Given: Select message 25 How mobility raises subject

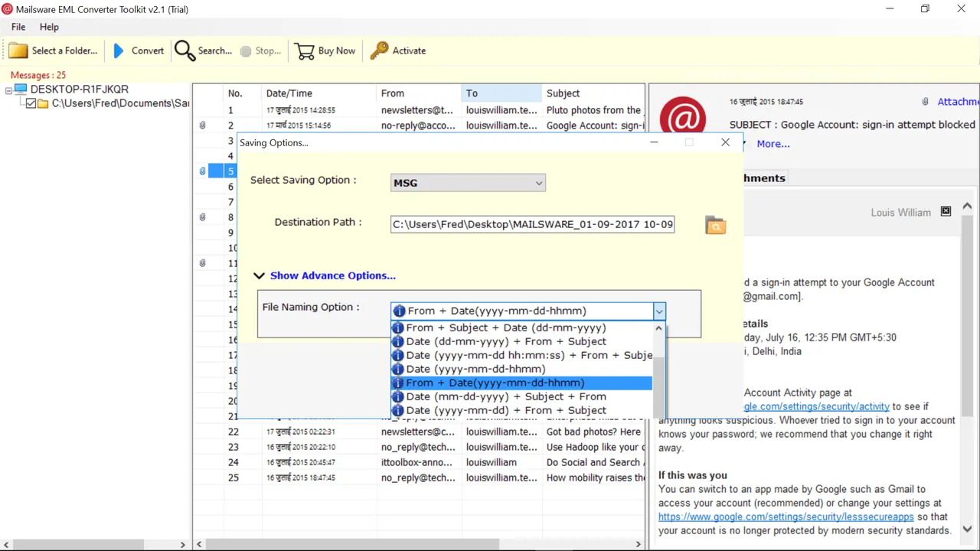Looking at the screenshot, I should click(x=596, y=478).
